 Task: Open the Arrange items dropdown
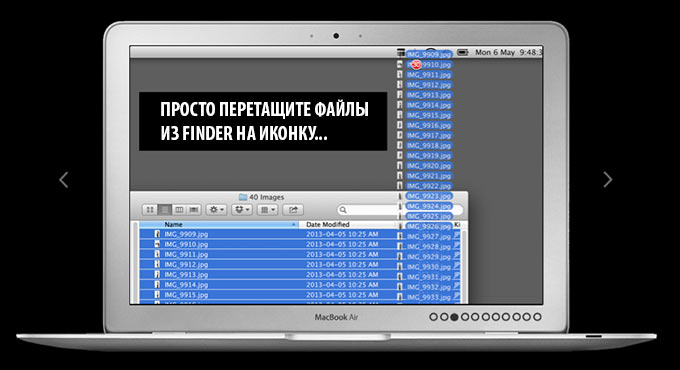coord(268,210)
